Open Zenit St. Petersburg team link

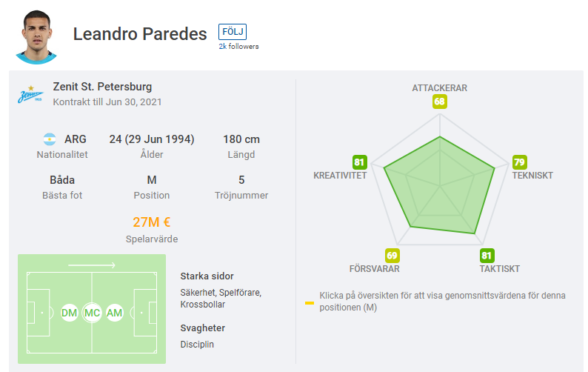[x=102, y=87]
